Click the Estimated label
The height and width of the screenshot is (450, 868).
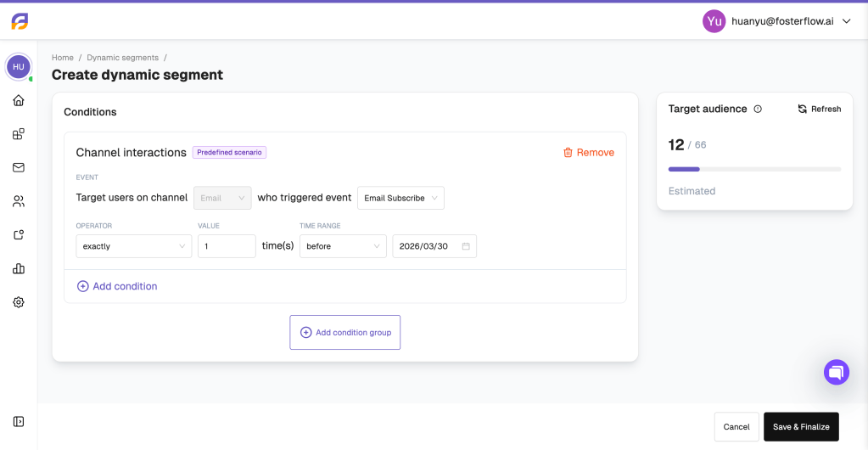click(x=692, y=191)
